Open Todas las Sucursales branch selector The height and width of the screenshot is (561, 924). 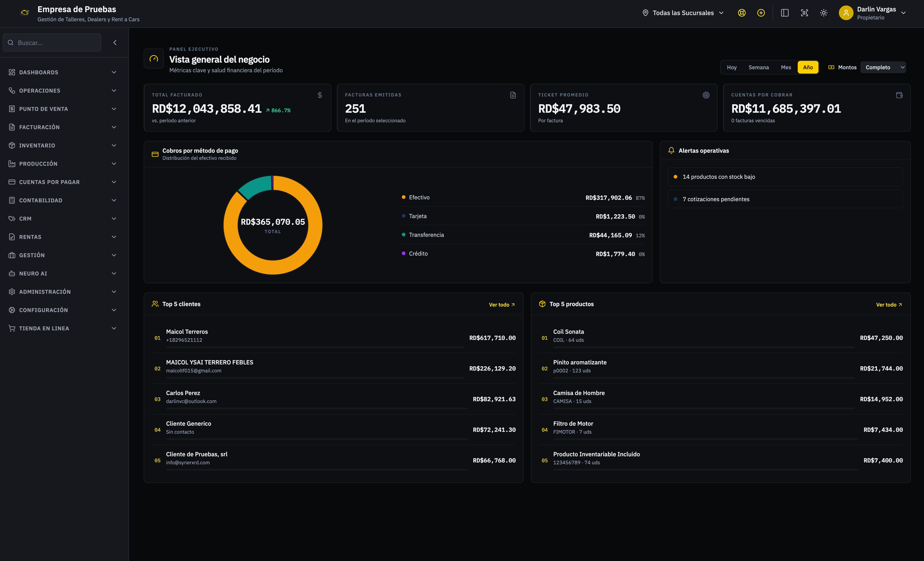click(683, 13)
